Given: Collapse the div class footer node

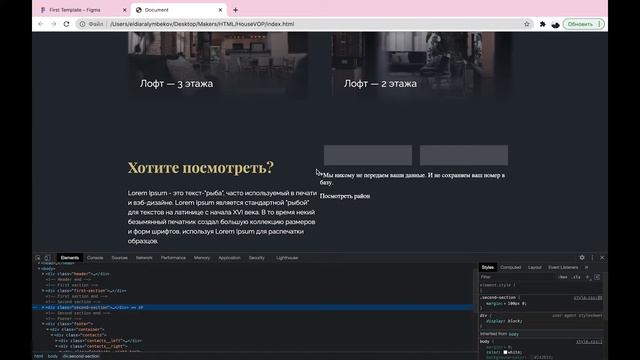Looking at the screenshot, I should (x=43, y=324).
